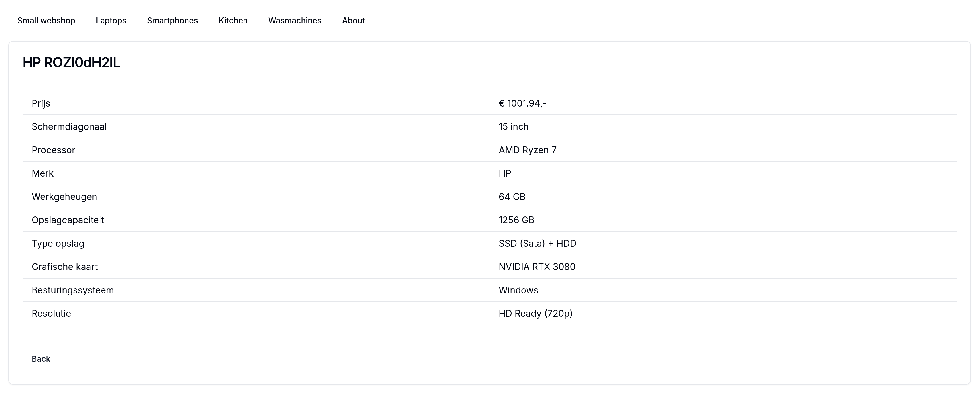
Task: Click the HP ROZI0dH2IL product title
Action: (71, 62)
